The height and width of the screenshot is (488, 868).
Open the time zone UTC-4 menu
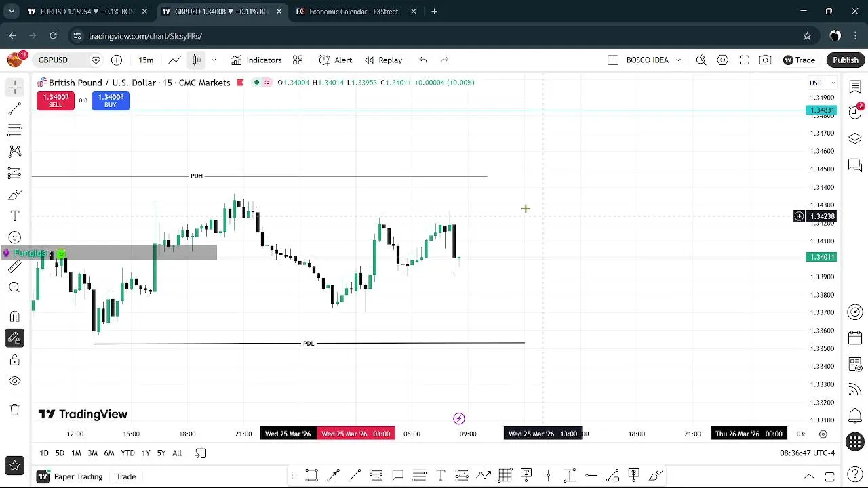point(807,453)
